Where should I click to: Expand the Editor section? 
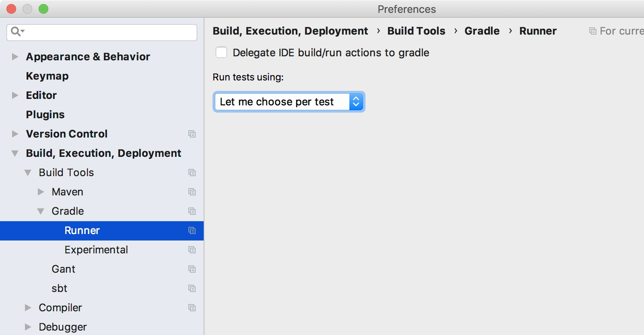coord(15,95)
